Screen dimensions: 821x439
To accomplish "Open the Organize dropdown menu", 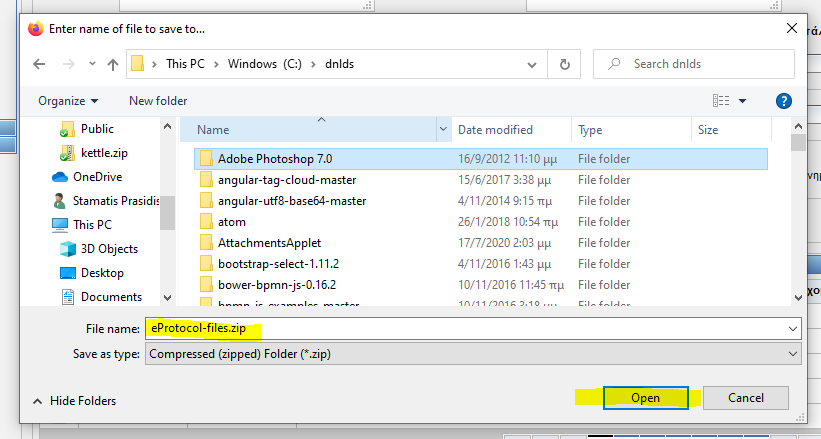I will coord(68,101).
